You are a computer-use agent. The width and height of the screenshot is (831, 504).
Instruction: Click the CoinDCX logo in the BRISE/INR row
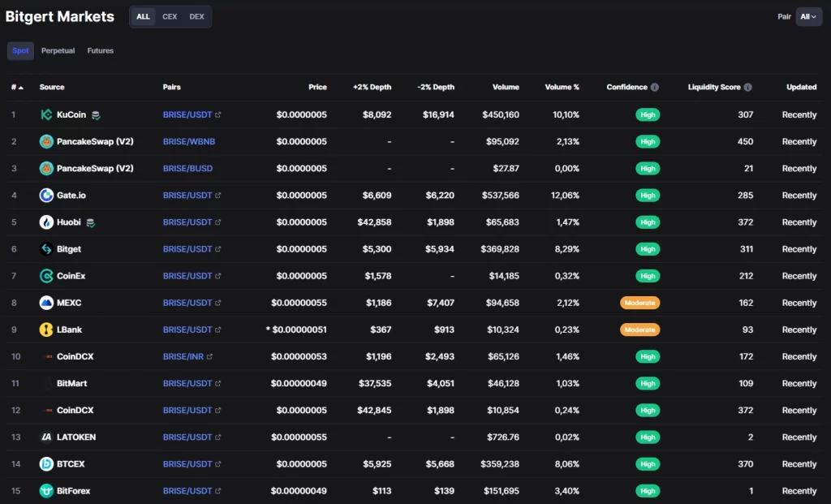coord(48,356)
